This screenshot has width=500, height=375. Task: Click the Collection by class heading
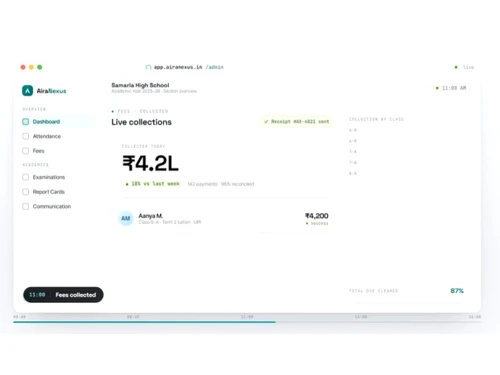point(376,119)
